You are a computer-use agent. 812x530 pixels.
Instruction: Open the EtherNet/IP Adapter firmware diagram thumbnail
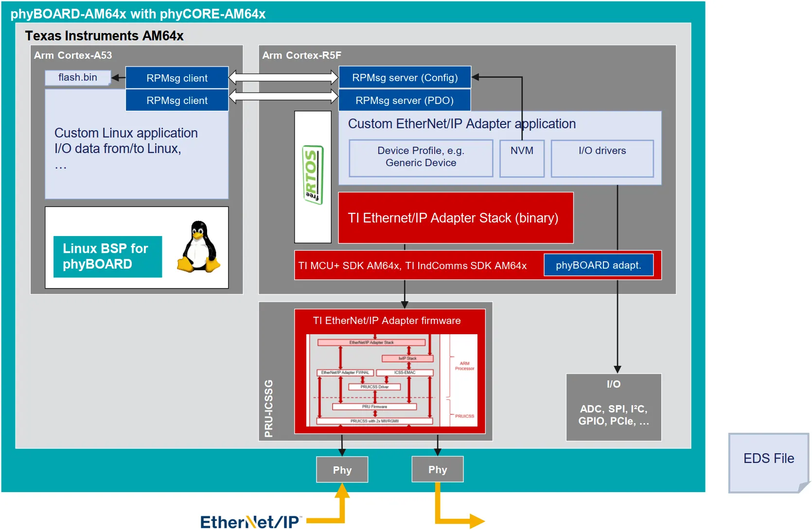click(391, 380)
